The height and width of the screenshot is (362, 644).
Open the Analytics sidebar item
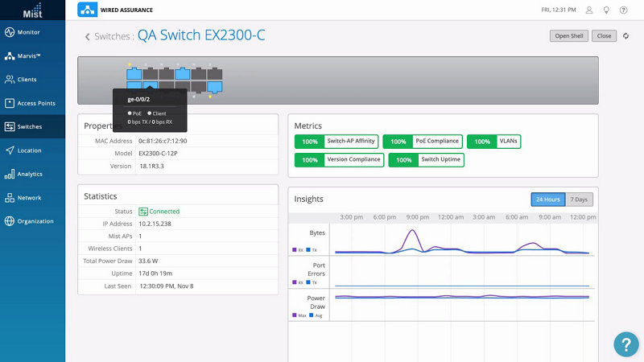click(x=32, y=174)
